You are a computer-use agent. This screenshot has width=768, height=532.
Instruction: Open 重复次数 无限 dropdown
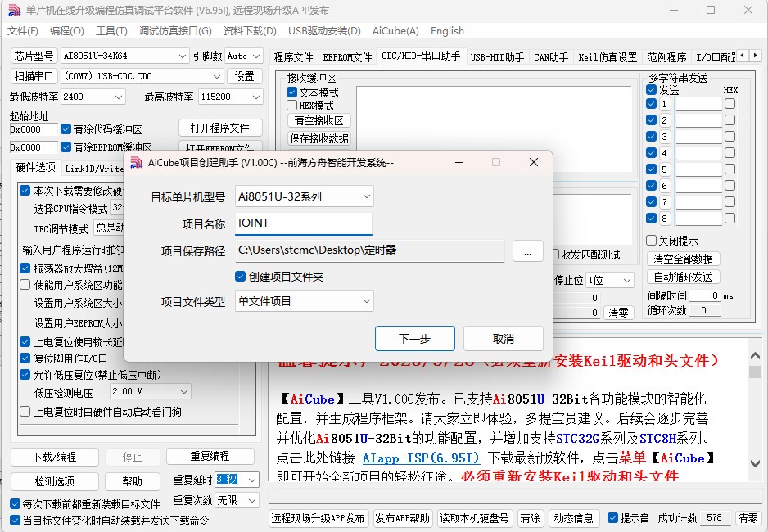pyautogui.click(x=237, y=500)
